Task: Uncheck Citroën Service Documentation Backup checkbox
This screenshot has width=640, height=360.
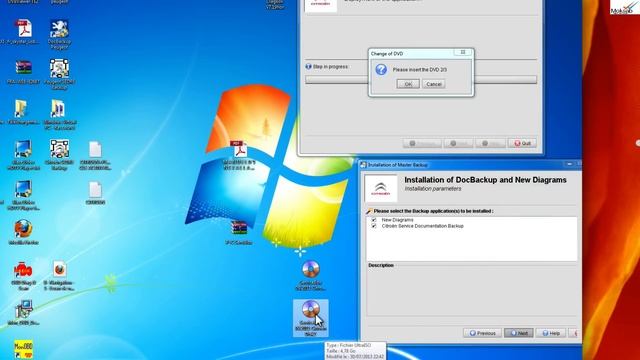Action: pyautogui.click(x=374, y=226)
